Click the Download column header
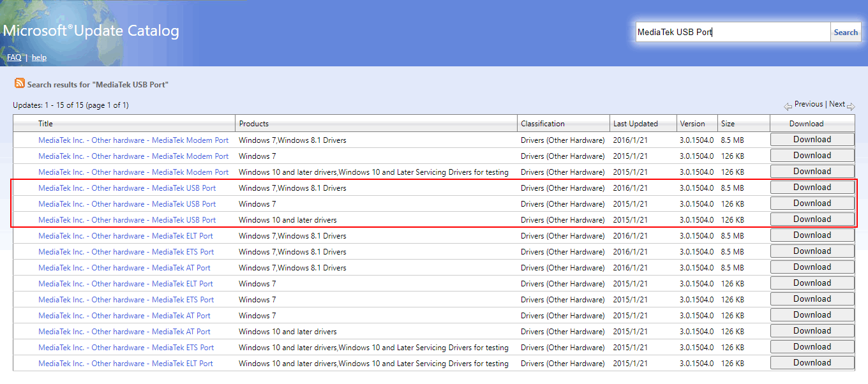Image resolution: width=868 pixels, height=384 pixels. [x=806, y=124]
